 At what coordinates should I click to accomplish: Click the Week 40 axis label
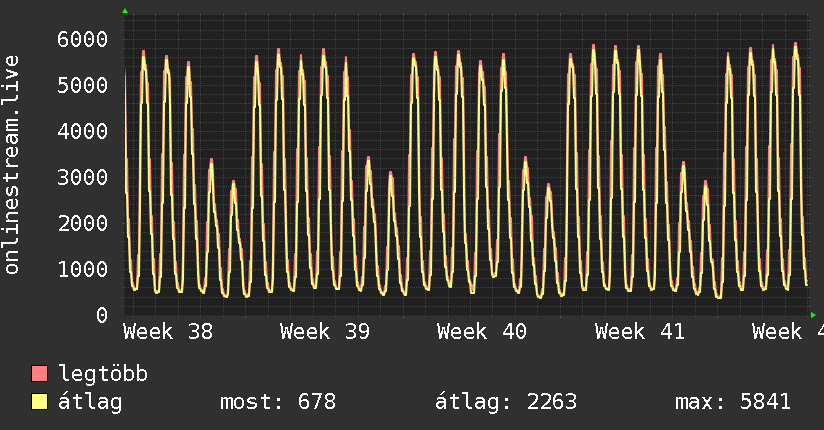(x=482, y=332)
